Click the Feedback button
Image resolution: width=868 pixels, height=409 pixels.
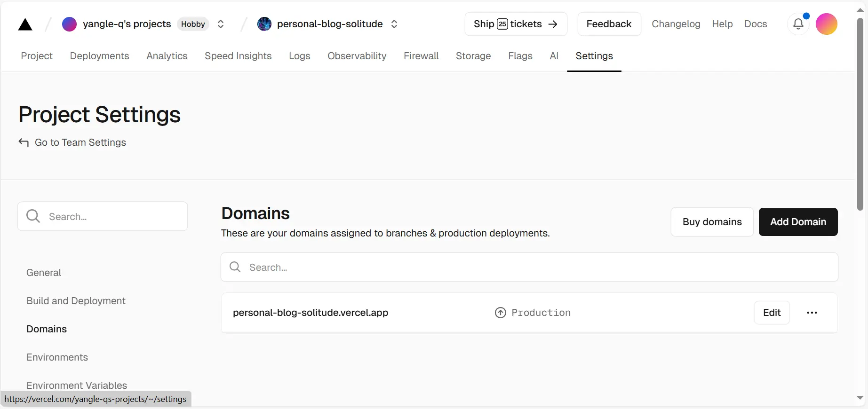coord(609,24)
